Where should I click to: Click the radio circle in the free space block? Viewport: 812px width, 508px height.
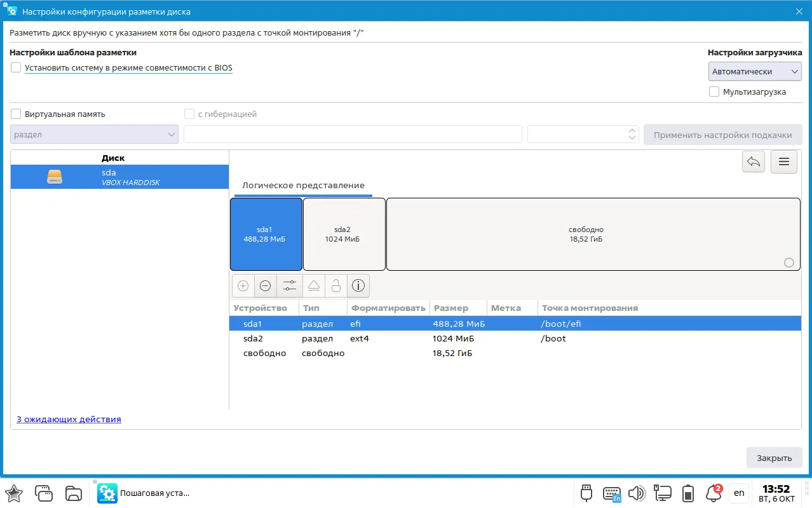(789, 263)
